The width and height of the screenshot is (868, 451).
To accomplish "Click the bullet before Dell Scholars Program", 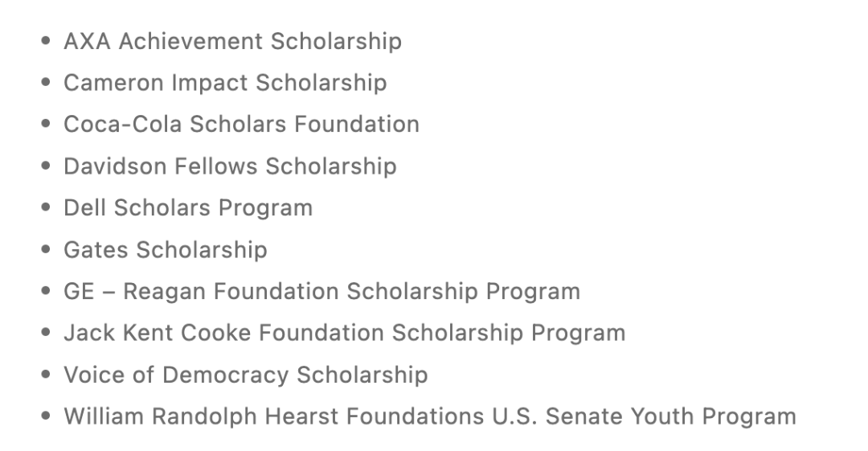I will (46, 207).
